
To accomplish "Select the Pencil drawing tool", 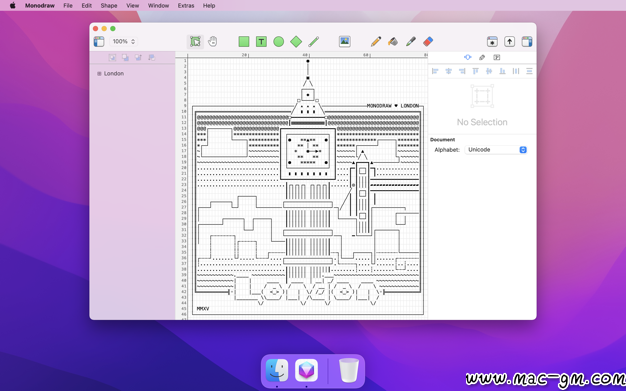I will [x=375, y=42].
